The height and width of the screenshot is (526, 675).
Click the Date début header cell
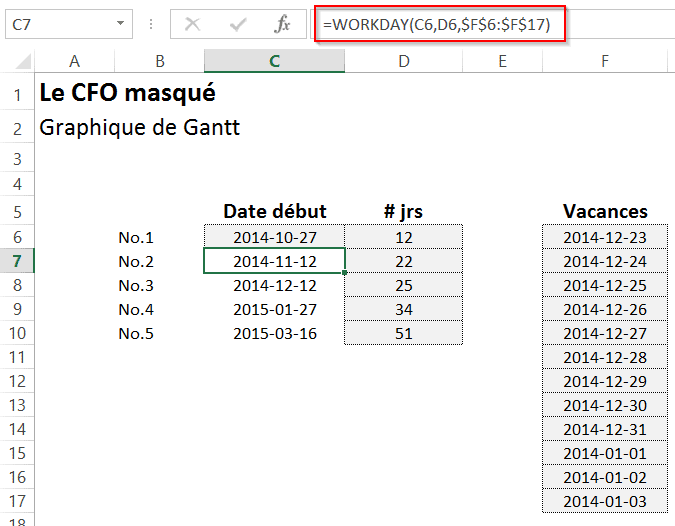[274, 212]
